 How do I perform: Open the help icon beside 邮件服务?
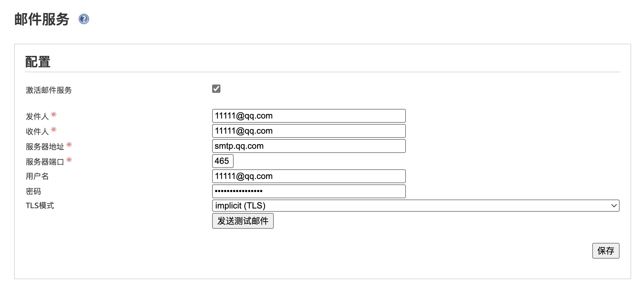pyautogui.click(x=84, y=19)
